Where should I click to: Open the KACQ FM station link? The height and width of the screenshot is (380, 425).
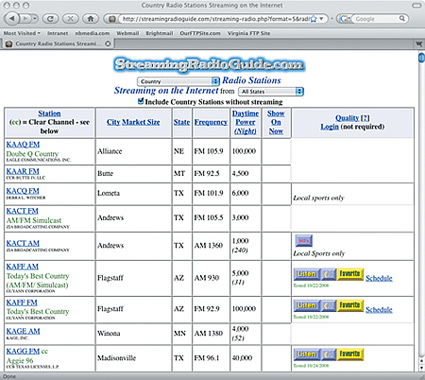pyautogui.click(x=23, y=191)
